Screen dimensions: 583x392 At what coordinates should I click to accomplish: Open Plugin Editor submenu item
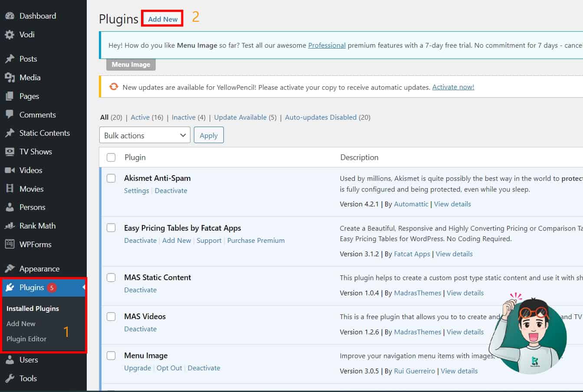[26, 339]
